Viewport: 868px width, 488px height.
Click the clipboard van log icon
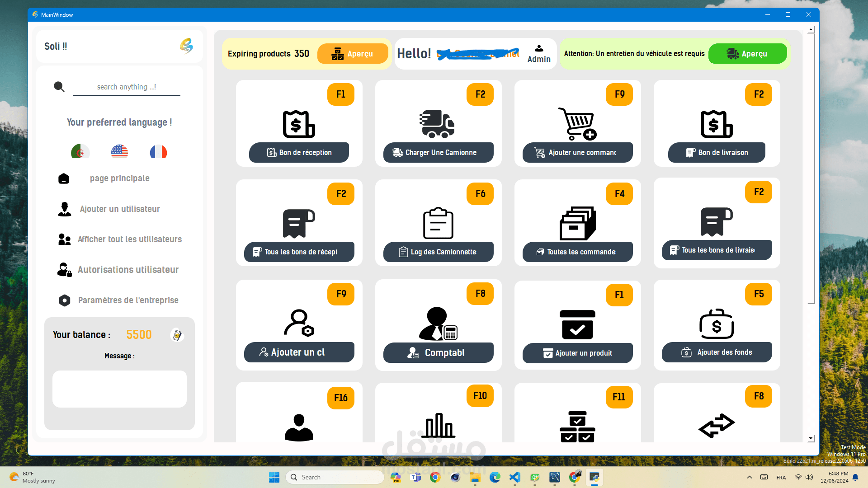point(438,223)
